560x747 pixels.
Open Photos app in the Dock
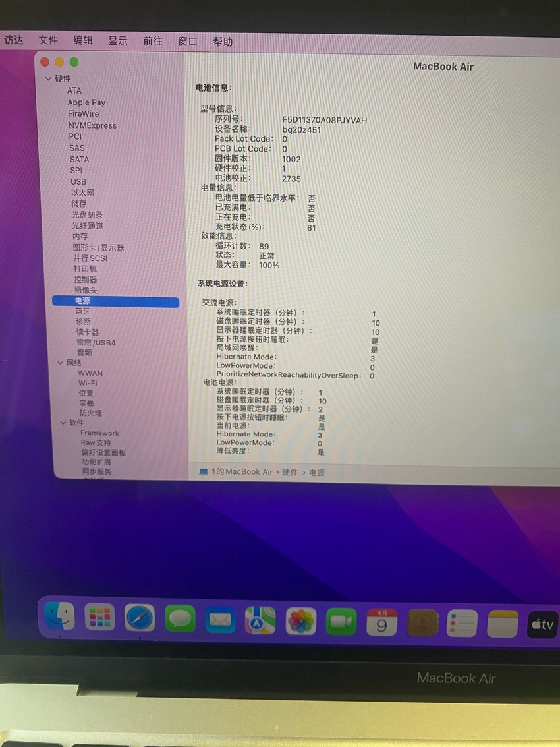coord(300,621)
